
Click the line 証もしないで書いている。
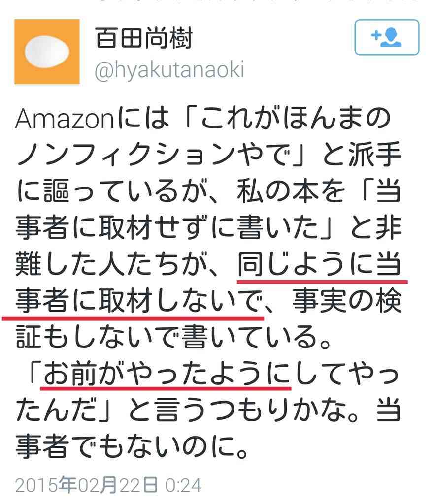pyautogui.click(x=173, y=337)
